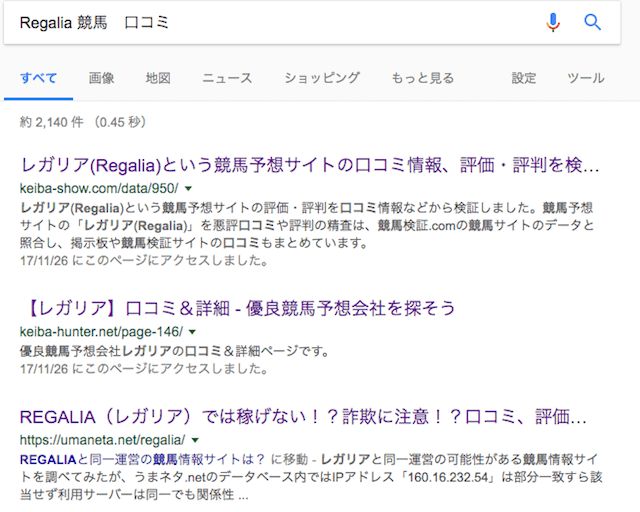
Task: Click the keiba-hunter snippet's 17/11/26 access note
Action: [144, 369]
